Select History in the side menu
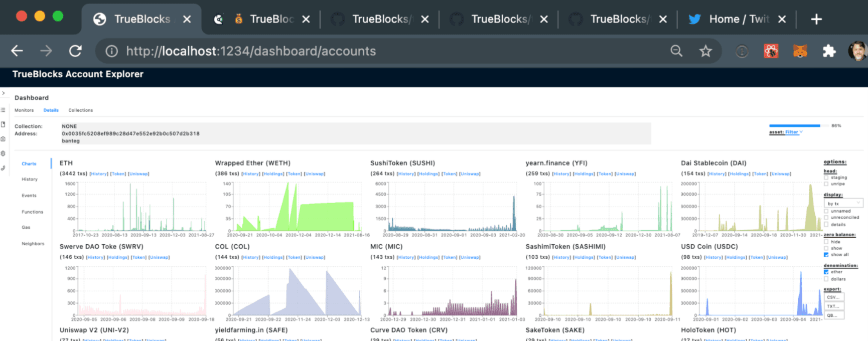 [x=30, y=179]
